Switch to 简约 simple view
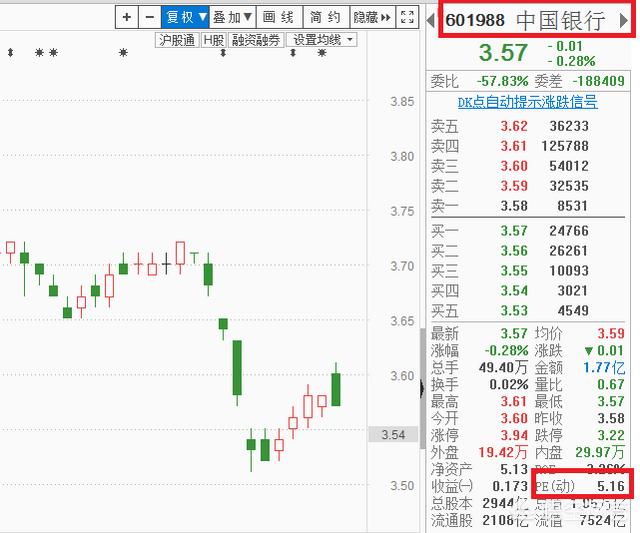This screenshot has width=640, height=533. [326, 17]
